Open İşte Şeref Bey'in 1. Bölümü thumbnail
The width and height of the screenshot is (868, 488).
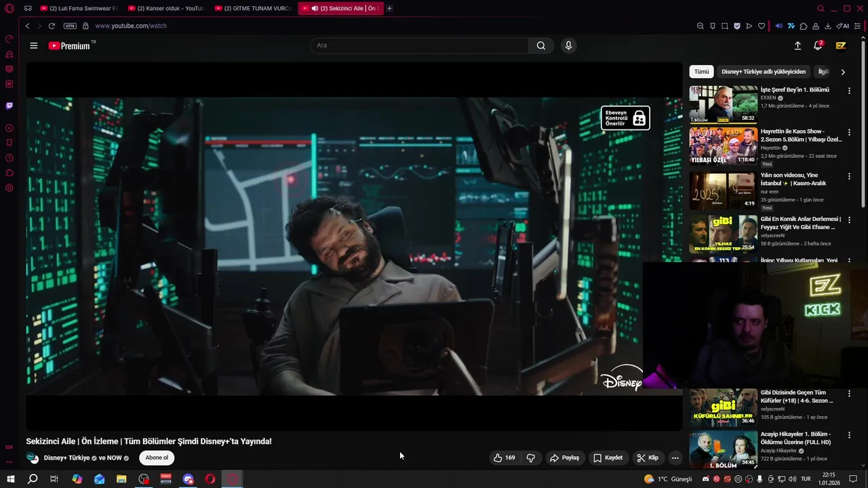(724, 104)
